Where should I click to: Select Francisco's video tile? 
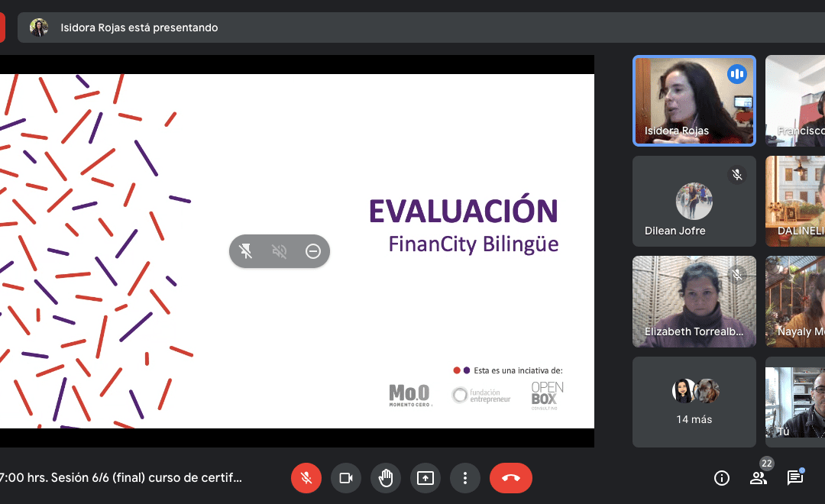coord(795,101)
